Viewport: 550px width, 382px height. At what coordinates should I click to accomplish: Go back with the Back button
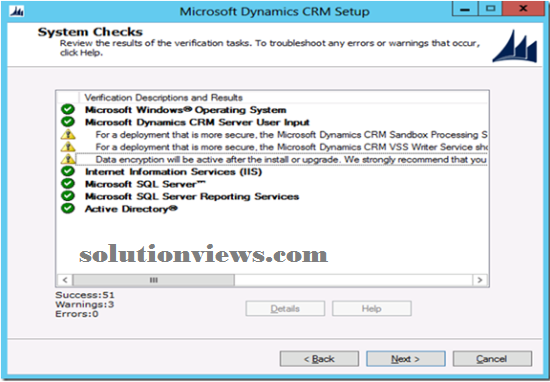319,359
